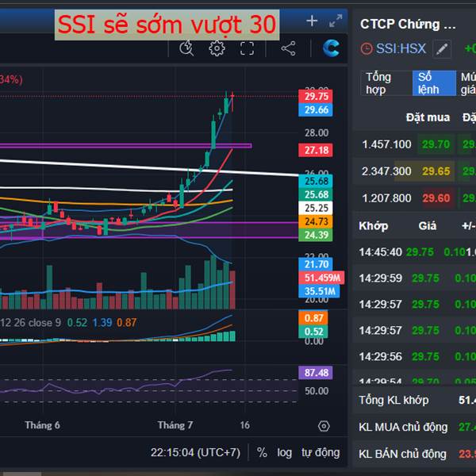Viewport: 476px width, 476px height.
Task: Click the 0.87 value in the MACD legend
Action: click(x=127, y=322)
